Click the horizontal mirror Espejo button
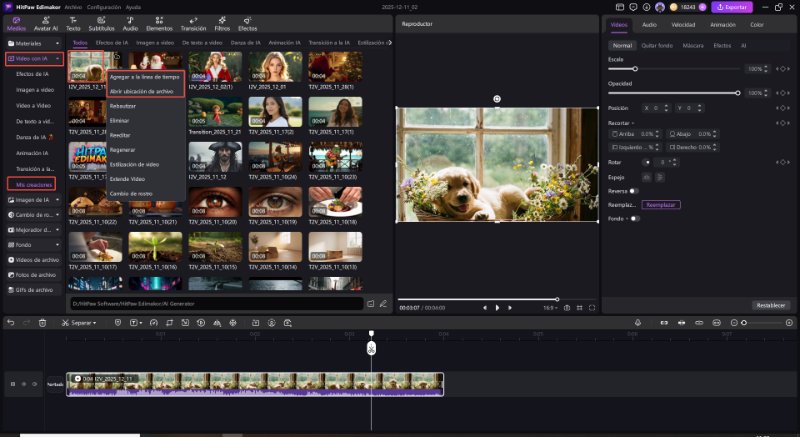This screenshot has height=437, width=800. coord(646,177)
